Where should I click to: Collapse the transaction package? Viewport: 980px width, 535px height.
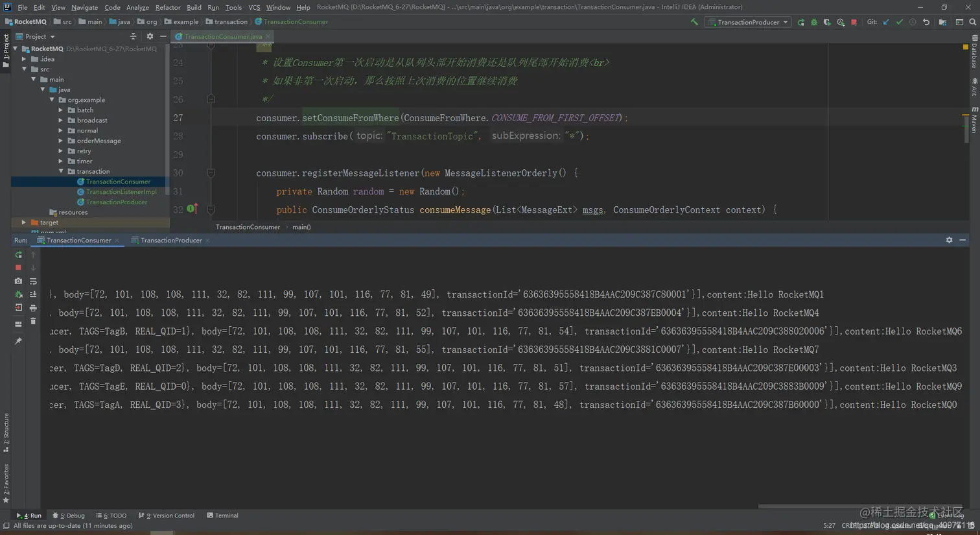click(61, 171)
